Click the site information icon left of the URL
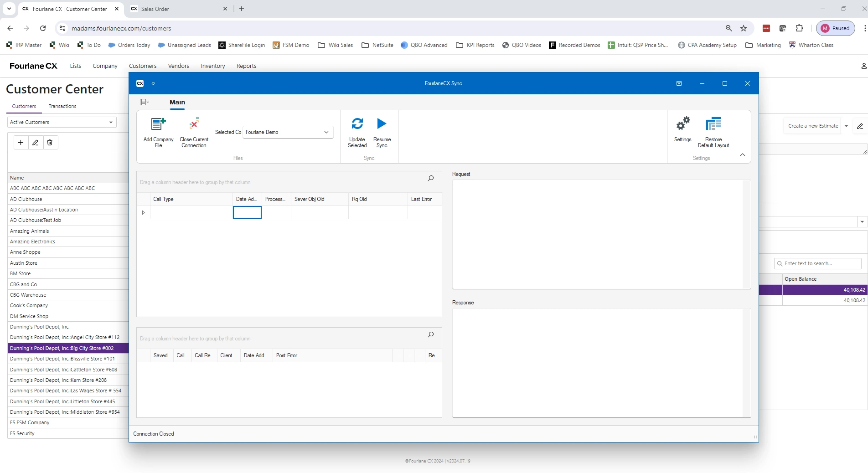 click(62, 28)
